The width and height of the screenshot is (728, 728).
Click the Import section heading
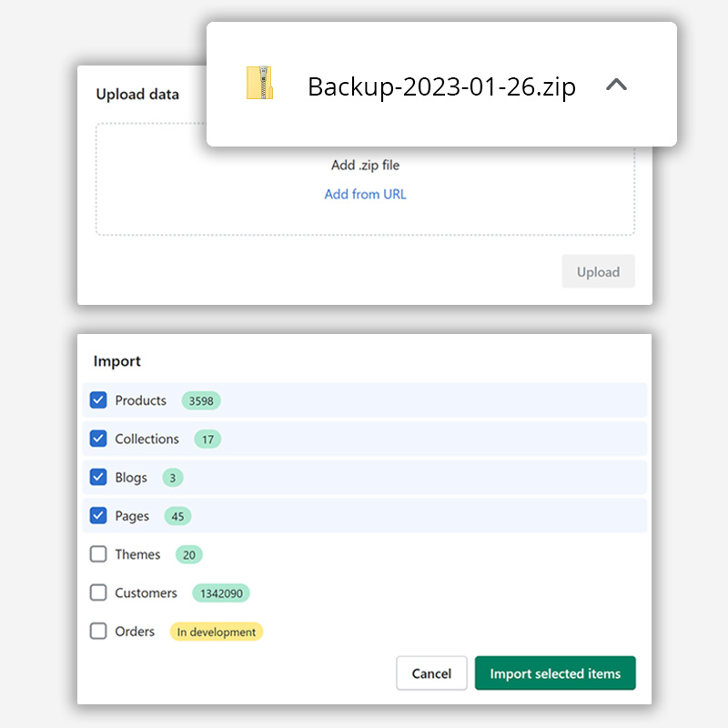pos(116,361)
